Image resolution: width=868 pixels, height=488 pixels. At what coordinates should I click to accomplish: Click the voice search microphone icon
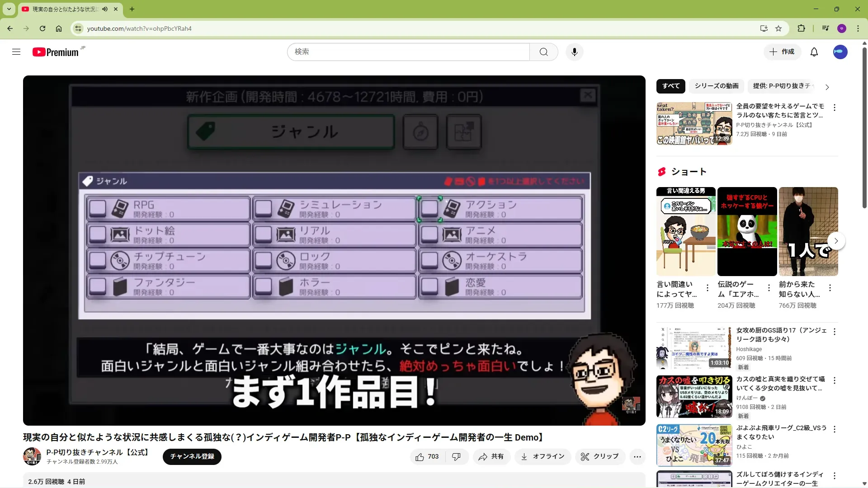pyautogui.click(x=574, y=52)
